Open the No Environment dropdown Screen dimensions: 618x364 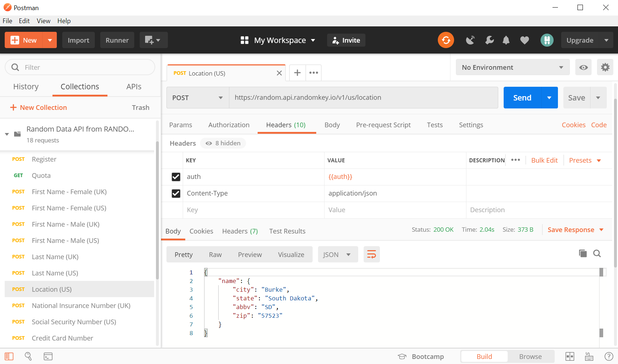513,67
